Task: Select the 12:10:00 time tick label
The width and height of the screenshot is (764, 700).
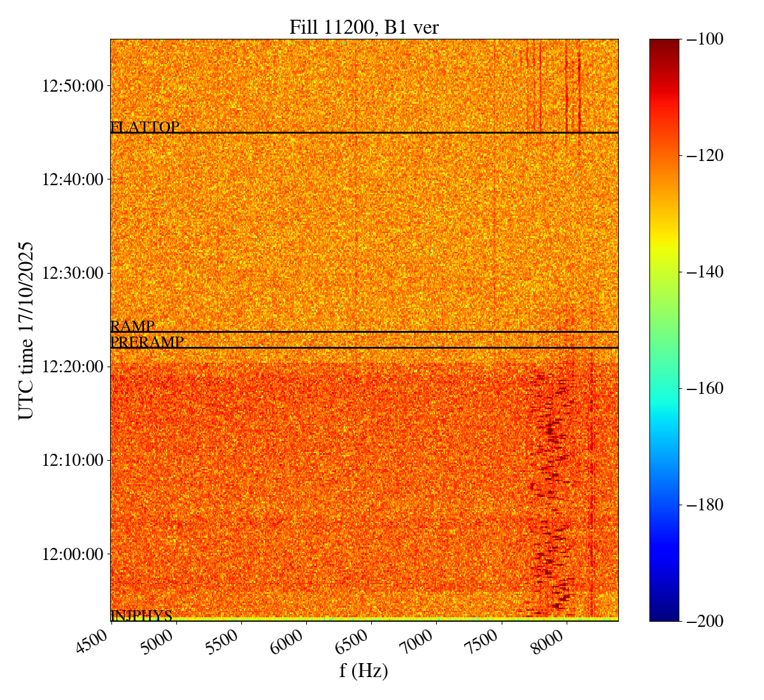Action: pyautogui.click(x=73, y=460)
